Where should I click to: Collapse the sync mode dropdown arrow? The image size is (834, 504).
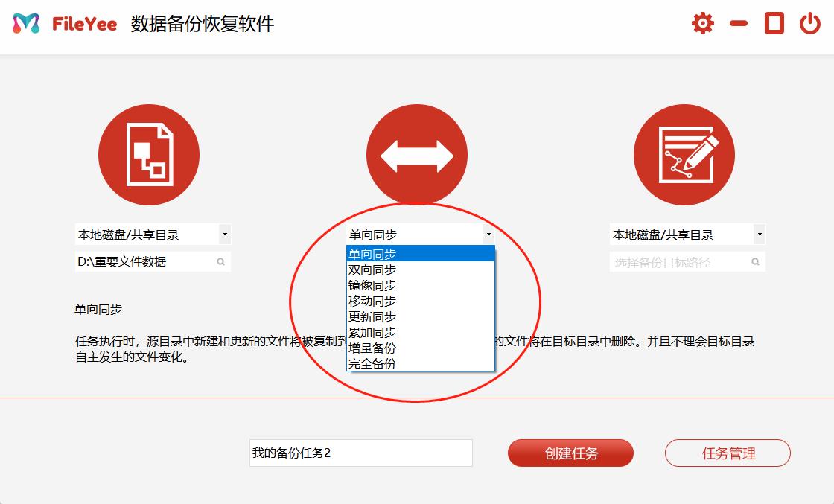[489, 233]
